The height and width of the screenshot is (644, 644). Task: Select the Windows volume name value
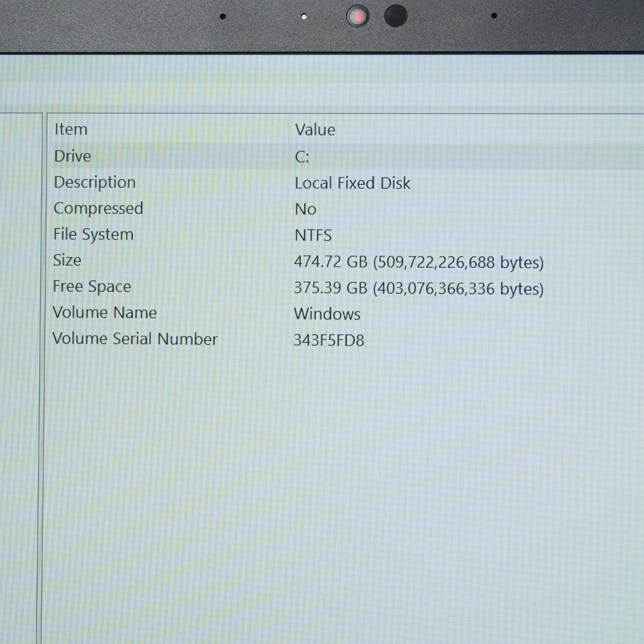(x=327, y=314)
